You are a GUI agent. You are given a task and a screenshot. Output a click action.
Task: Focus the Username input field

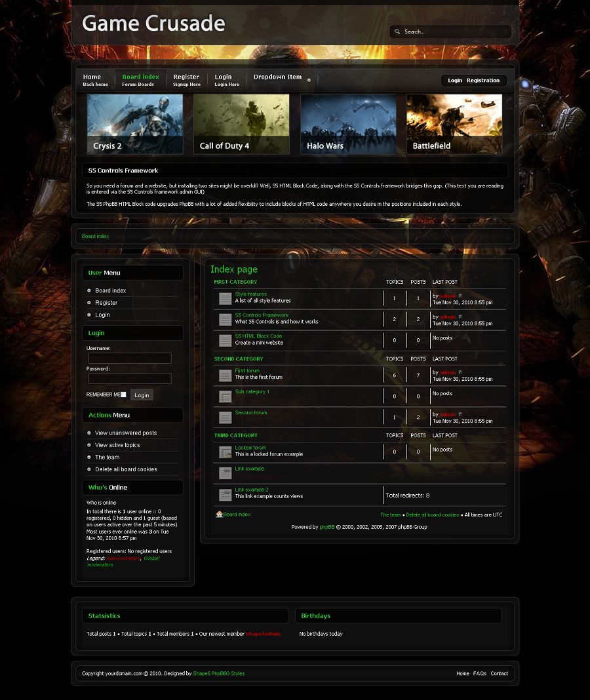tap(130, 358)
